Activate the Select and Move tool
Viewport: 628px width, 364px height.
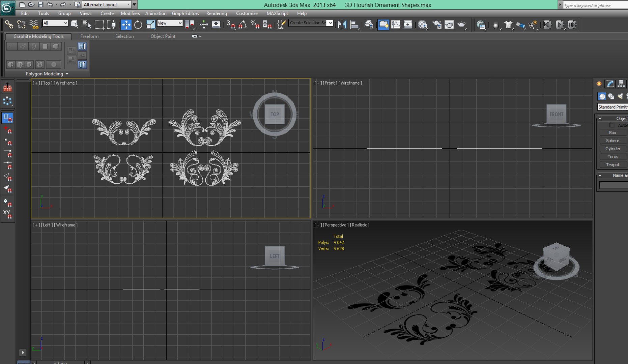click(126, 24)
